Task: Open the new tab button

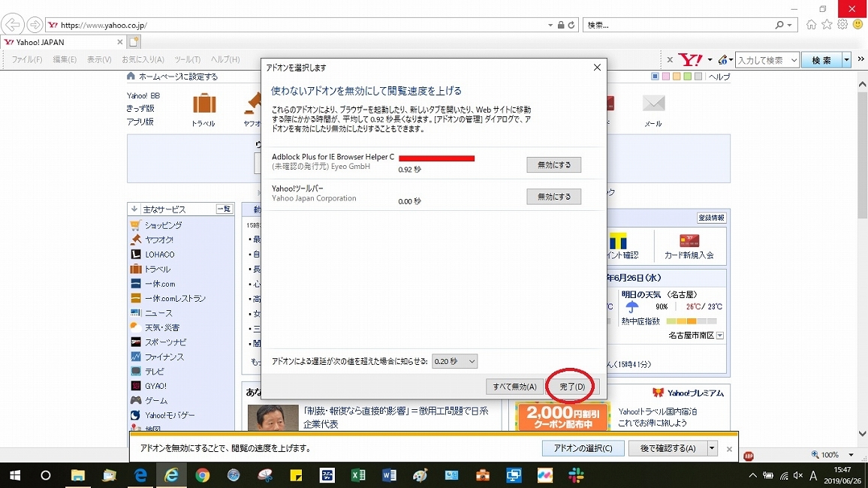Action: point(134,41)
